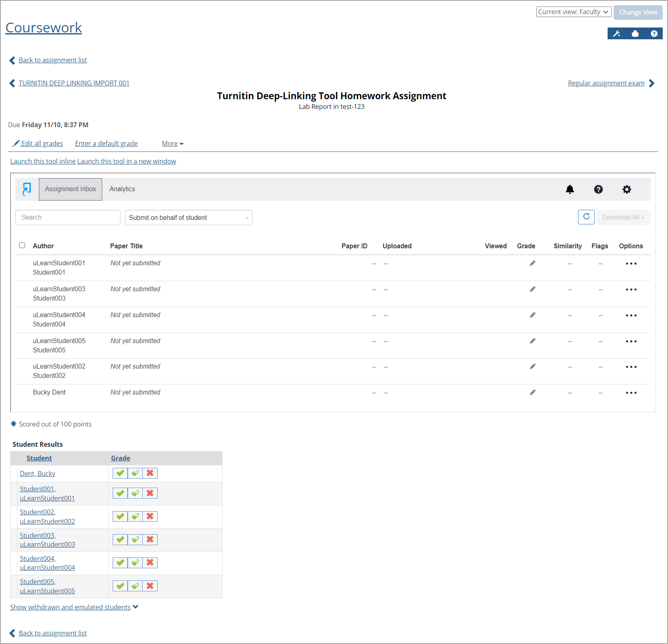
Task: Click the Paper Title column header
Action: click(x=126, y=246)
